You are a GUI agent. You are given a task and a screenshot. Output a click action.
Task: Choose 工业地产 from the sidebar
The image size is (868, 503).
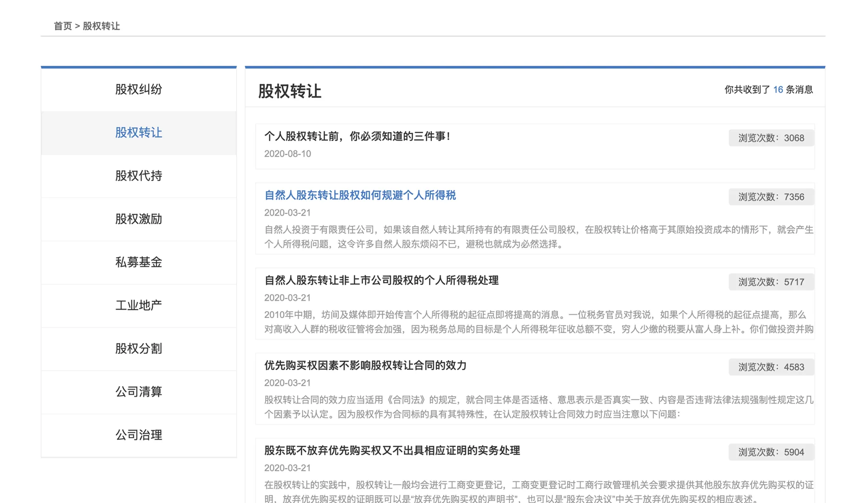click(x=138, y=305)
